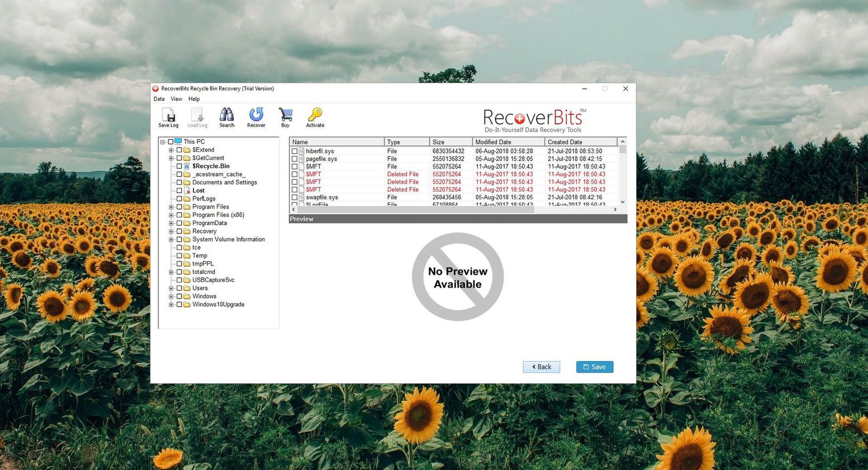The width and height of the screenshot is (868, 470).
Task: Sort by the Size column header
Action: pos(451,142)
